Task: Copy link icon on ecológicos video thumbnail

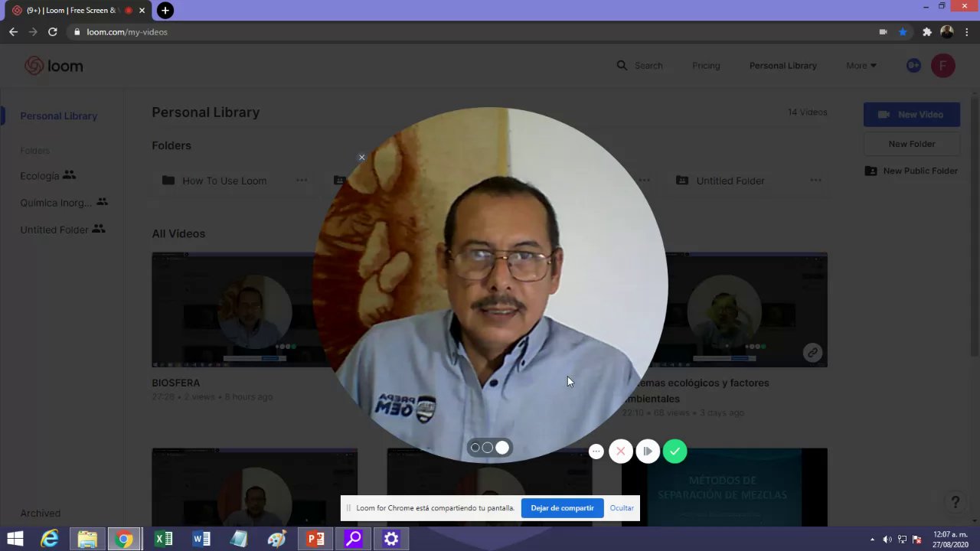Action: (x=812, y=353)
